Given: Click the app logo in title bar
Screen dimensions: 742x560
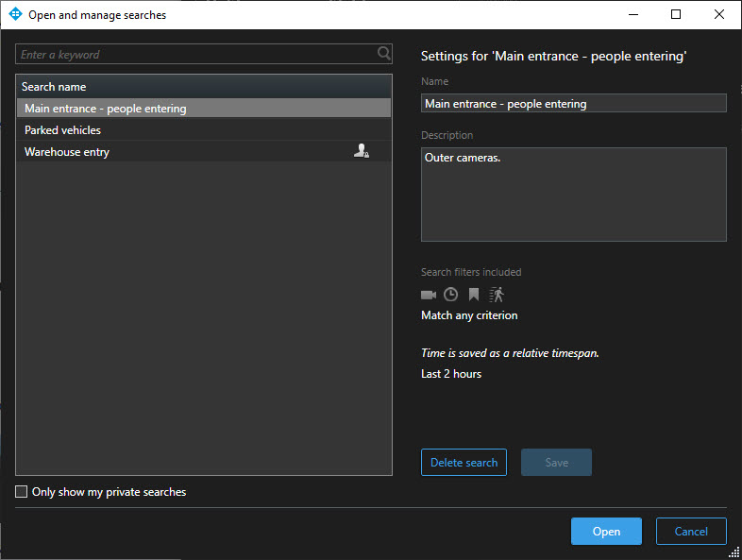Looking at the screenshot, I should tap(15, 14).
